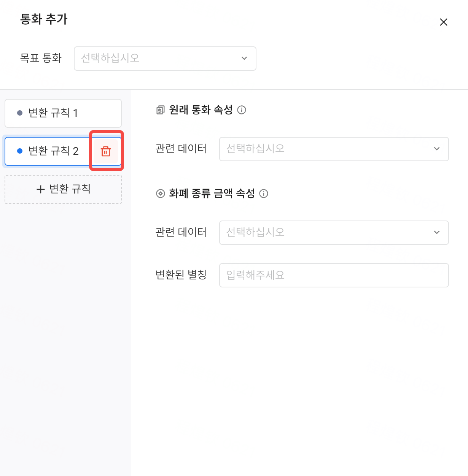Expand 관련 데이터 dropdown under 화폐 종류 금액 속성
The image size is (468, 476).
[x=334, y=233]
